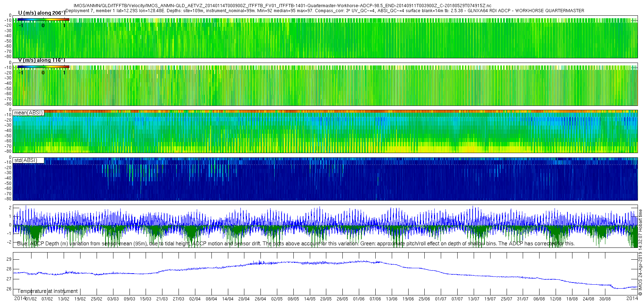Click the '24/08' date tick label
Viewport: 644px width, 304px height.
pos(589,299)
